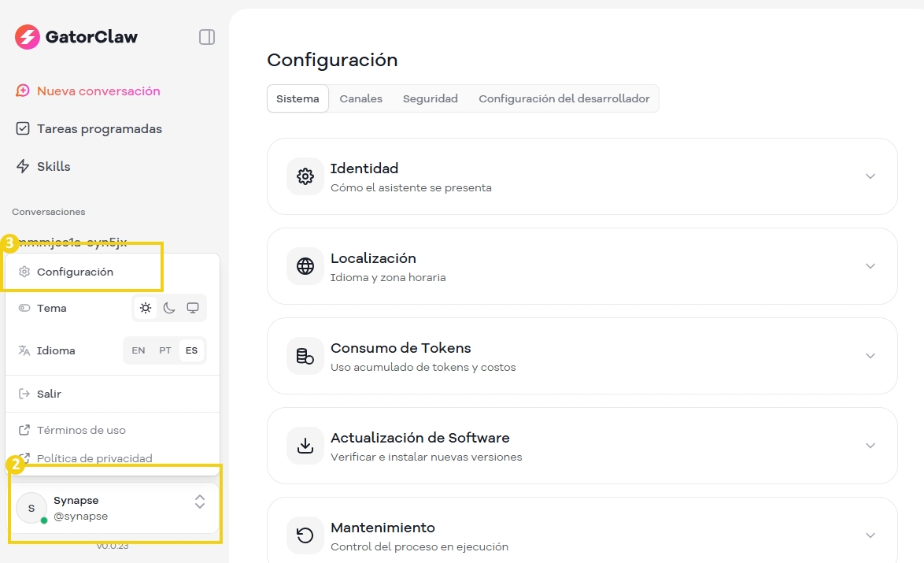This screenshot has width=924, height=563.
Task: Expand the Identidad section chevron
Action: [870, 176]
